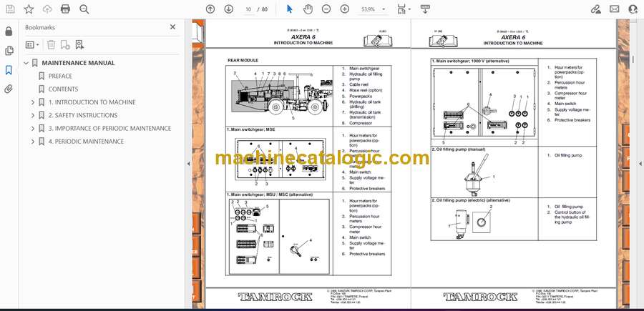This screenshot has width=644, height=311.
Task: Click the current page number field
Action: 248,9
